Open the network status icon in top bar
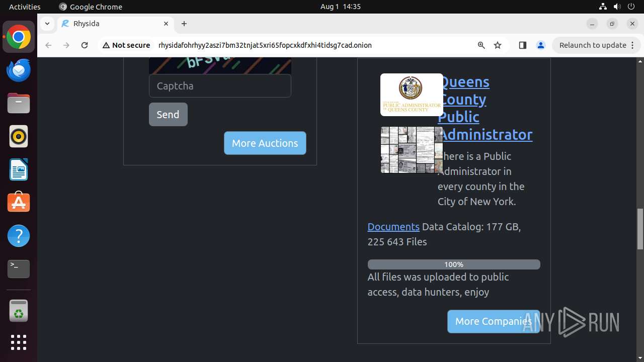The width and height of the screenshot is (644, 362). click(x=603, y=7)
